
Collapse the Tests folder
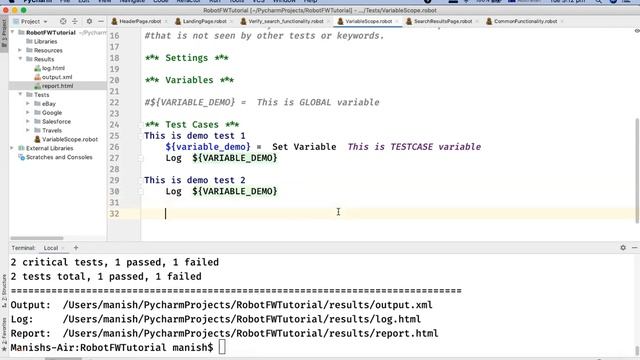tap(20, 95)
